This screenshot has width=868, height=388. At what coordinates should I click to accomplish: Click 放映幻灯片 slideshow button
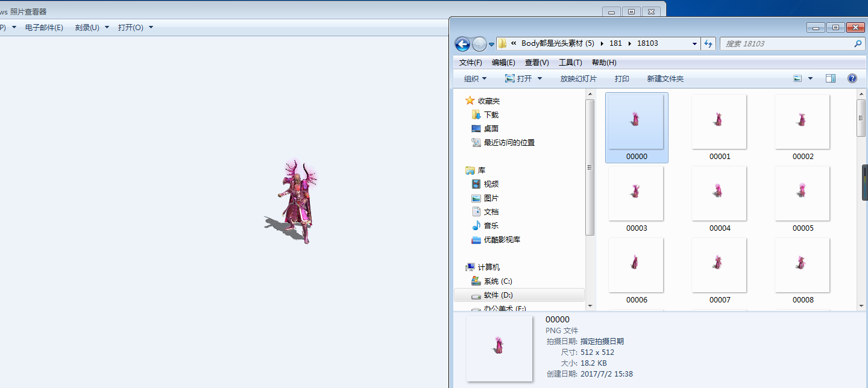click(579, 79)
